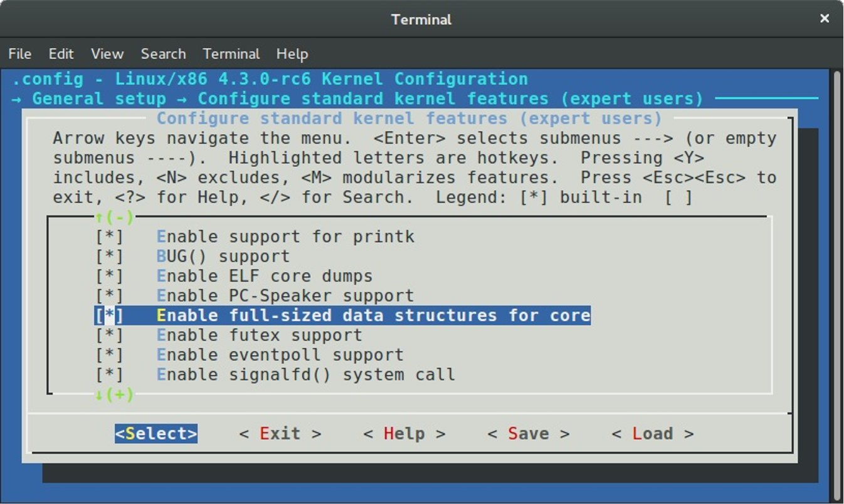
Task: Open the Edit menu
Action: click(61, 54)
